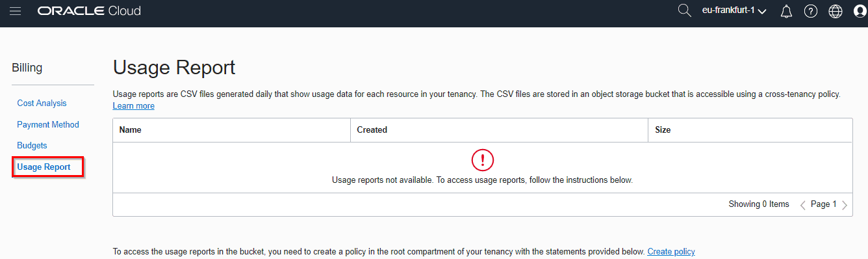868x259 pixels.
Task: Go to previous page chevron
Action: coord(803,205)
